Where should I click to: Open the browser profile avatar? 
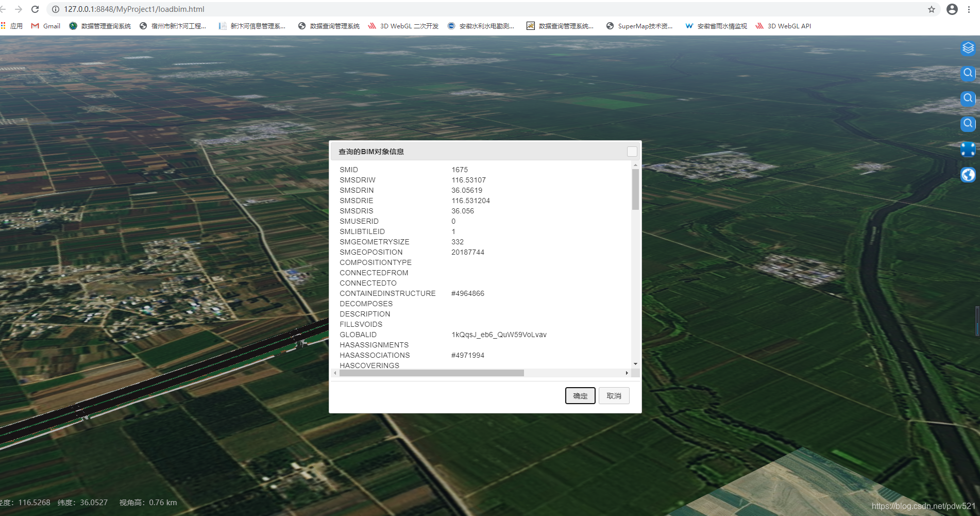click(952, 9)
